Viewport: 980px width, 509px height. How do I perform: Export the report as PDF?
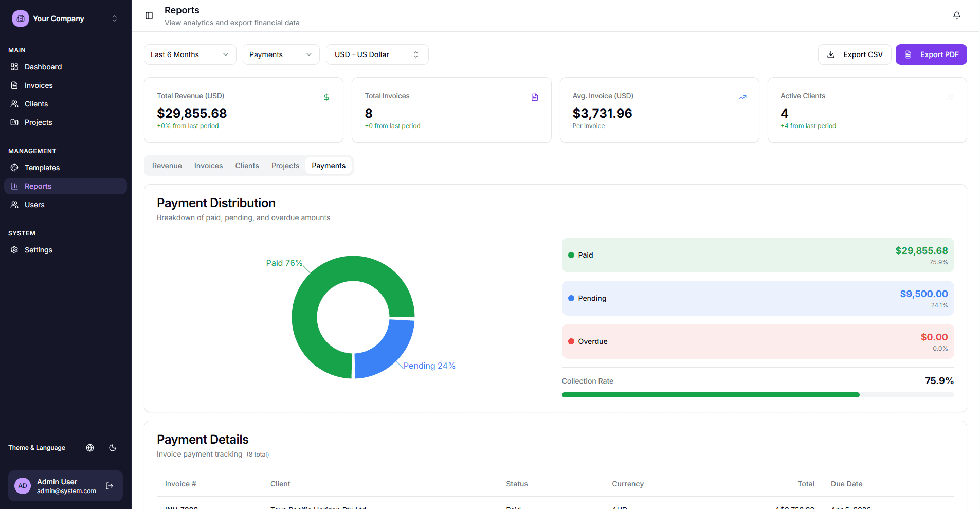pos(931,54)
